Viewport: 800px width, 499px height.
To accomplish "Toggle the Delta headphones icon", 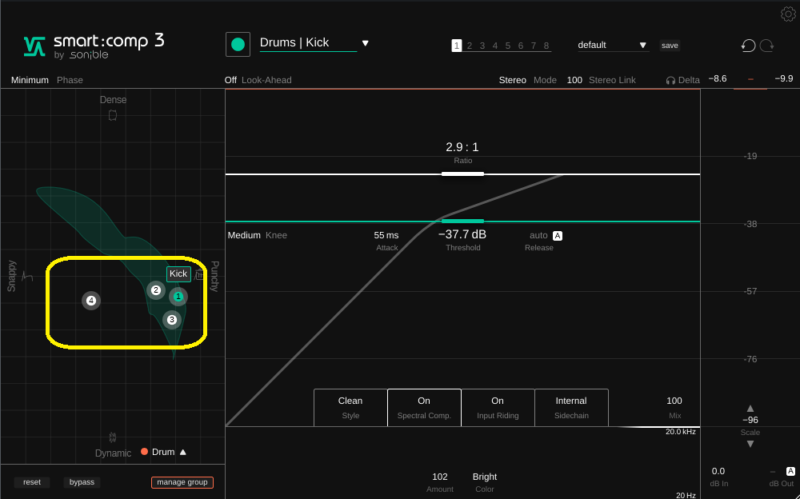I will click(x=671, y=80).
